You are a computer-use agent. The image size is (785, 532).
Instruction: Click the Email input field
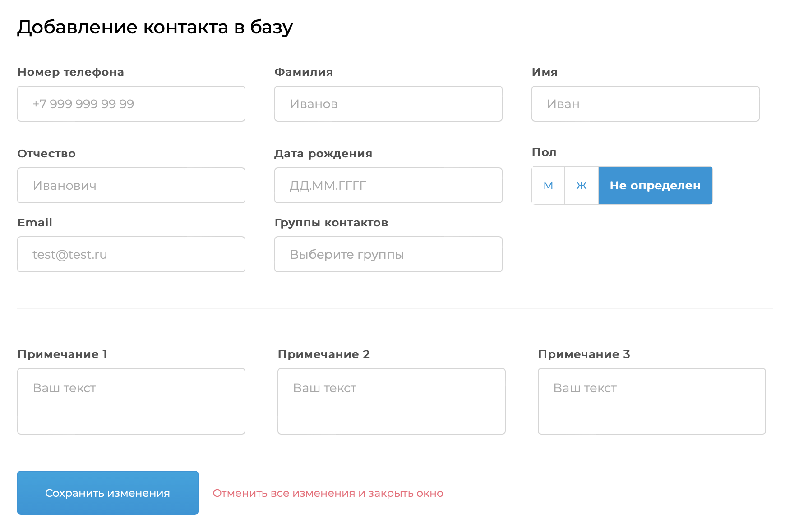[x=131, y=254]
